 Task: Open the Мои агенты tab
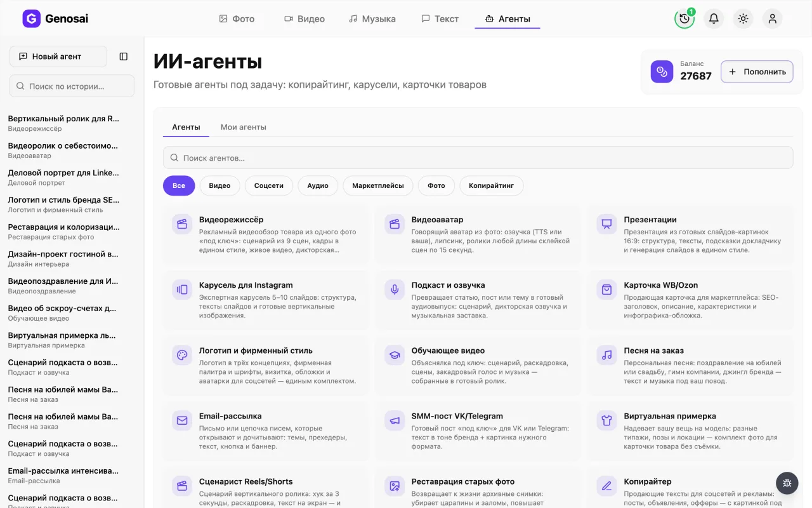point(243,127)
